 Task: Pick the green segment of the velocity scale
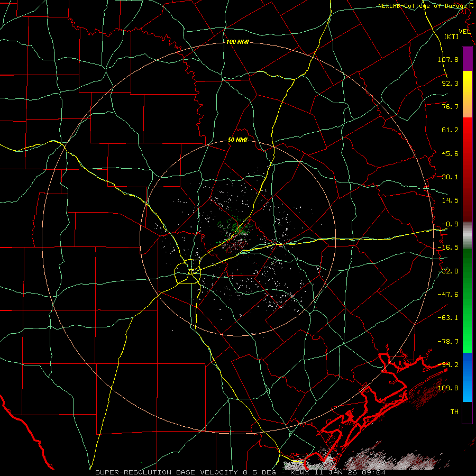pos(467,300)
